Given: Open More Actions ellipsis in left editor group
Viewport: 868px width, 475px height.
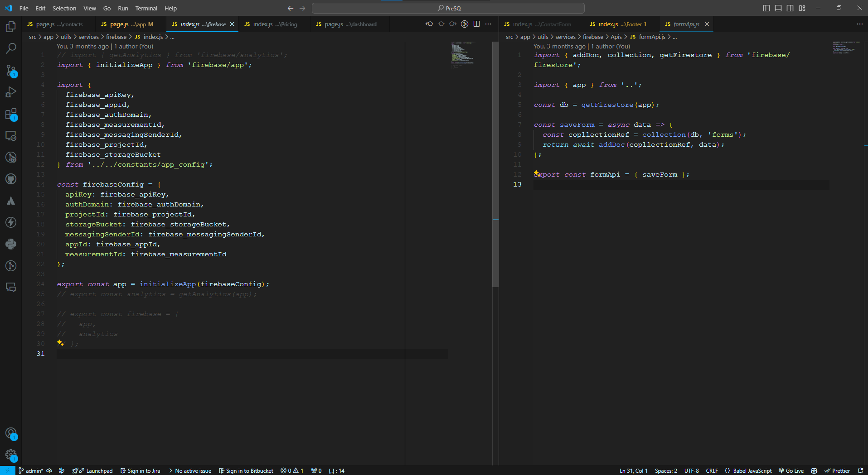Looking at the screenshot, I should coord(488,24).
